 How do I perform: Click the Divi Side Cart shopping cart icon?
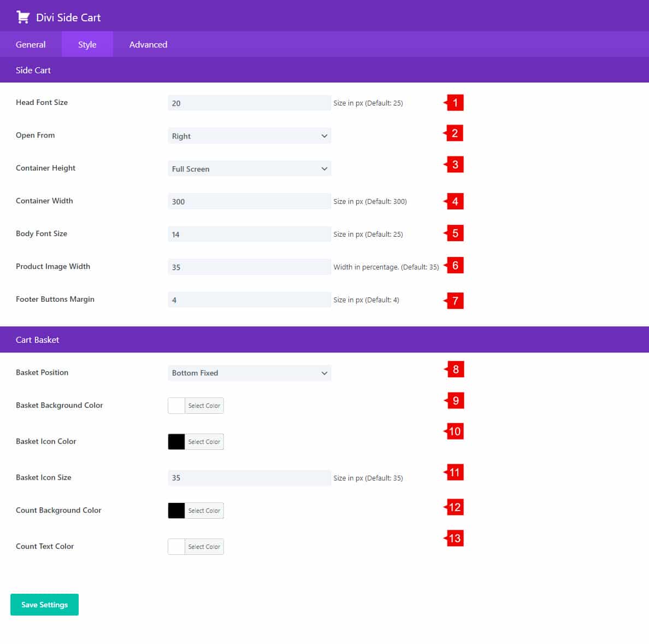point(23,17)
